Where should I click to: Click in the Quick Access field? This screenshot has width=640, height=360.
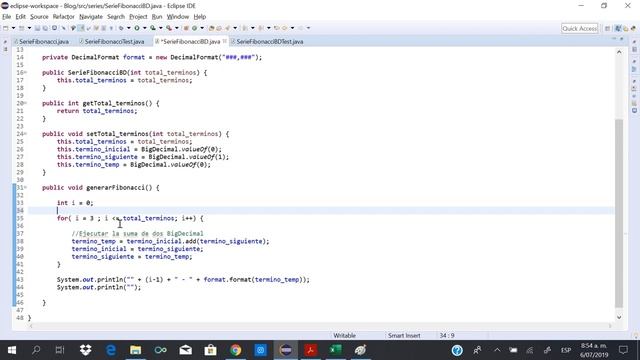coord(580,28)
